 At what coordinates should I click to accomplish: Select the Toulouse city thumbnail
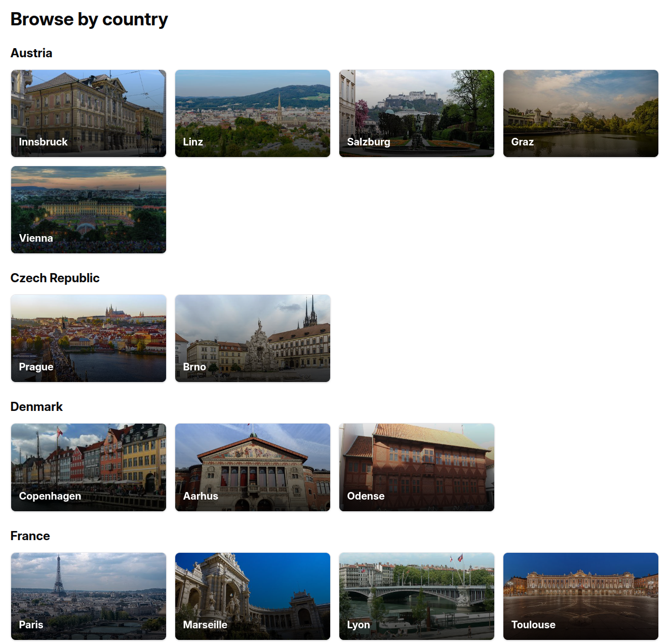pyautogui.click(x=581, y=596)
